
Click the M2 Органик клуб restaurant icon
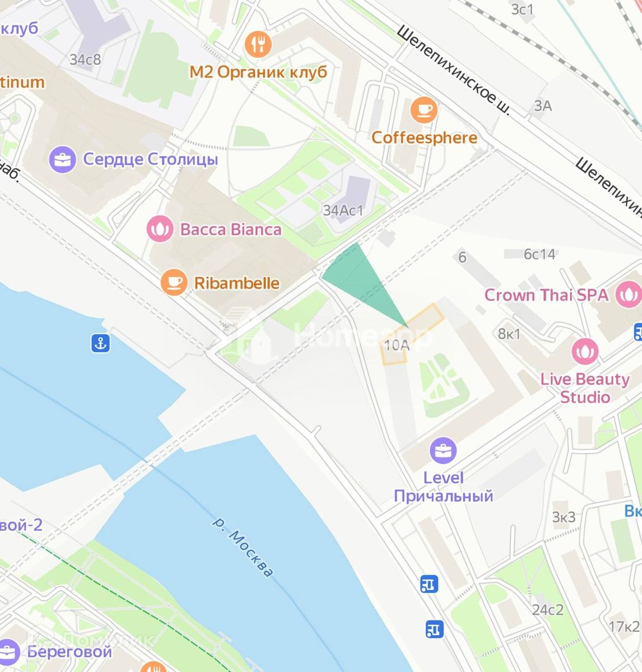click(x=258, y=44)
